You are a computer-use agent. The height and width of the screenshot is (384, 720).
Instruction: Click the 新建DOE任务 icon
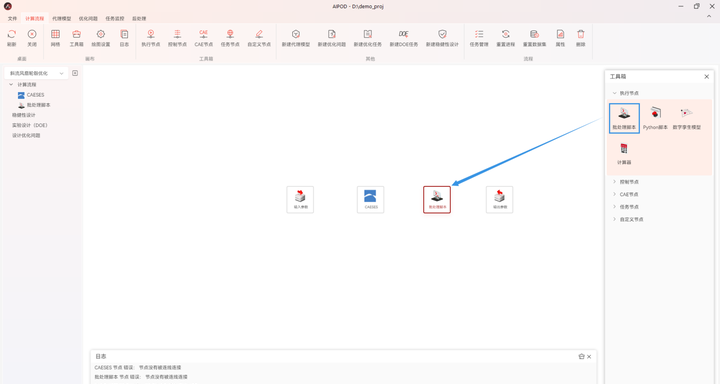pyautogui.click(x=403, y=34)
